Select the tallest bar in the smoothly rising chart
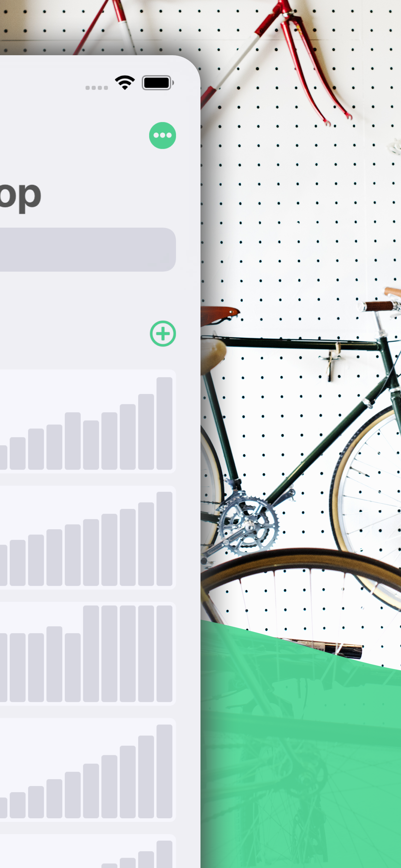The height and width of the screenshot is (868, 401). click(x=164, y=539)
